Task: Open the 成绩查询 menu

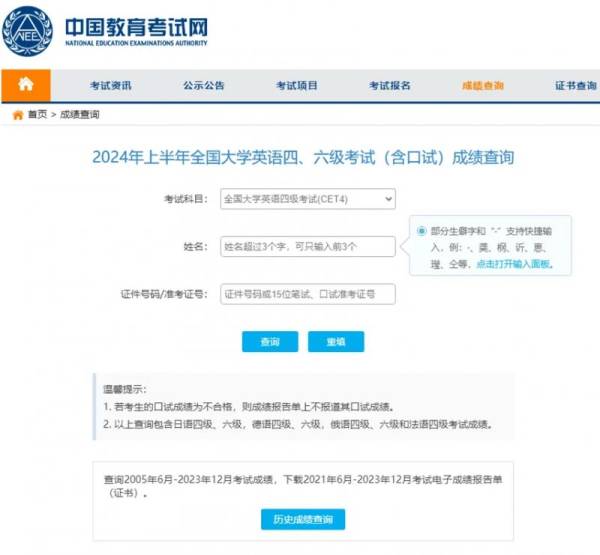Action: point(483,85)
